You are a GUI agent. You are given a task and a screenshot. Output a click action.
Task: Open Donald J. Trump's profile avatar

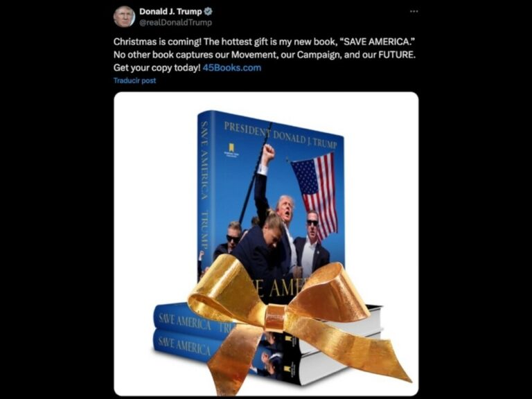tap(124, 17)
